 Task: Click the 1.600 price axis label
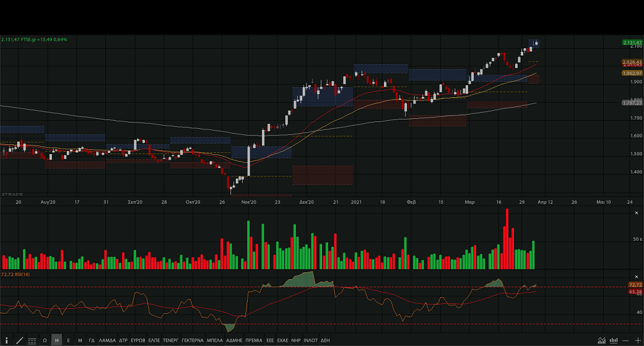(x=636, y=136)
